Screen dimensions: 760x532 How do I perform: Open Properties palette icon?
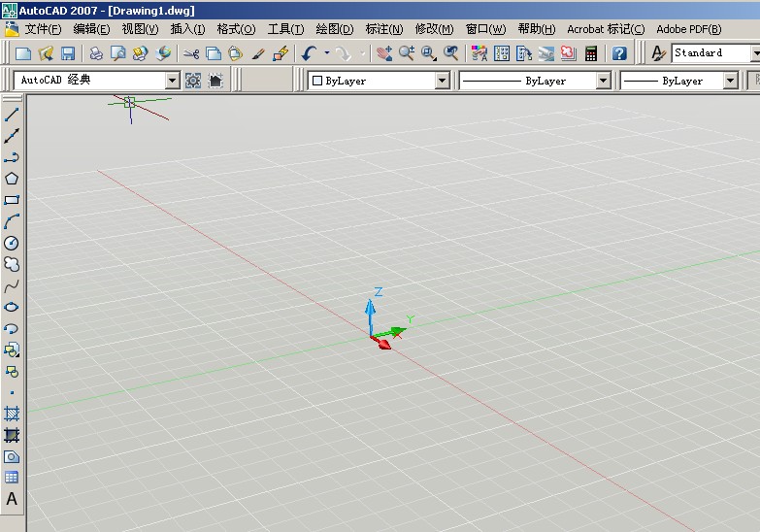(479, 53)
